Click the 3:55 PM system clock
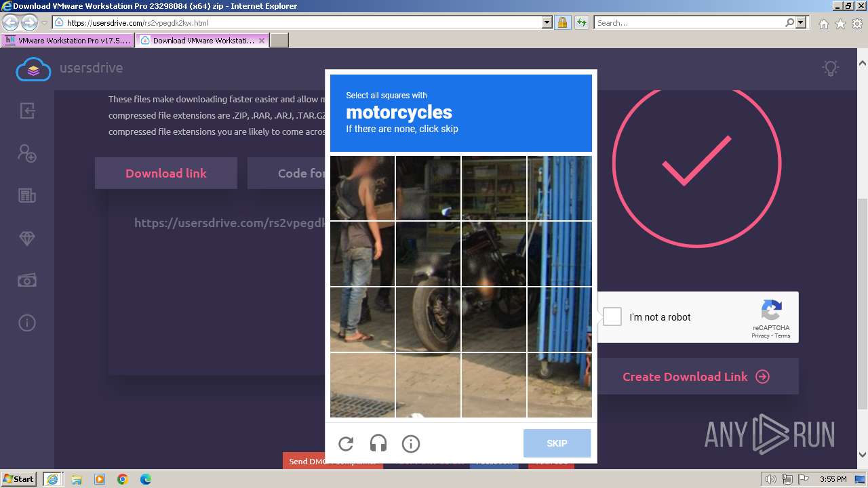 833,479
